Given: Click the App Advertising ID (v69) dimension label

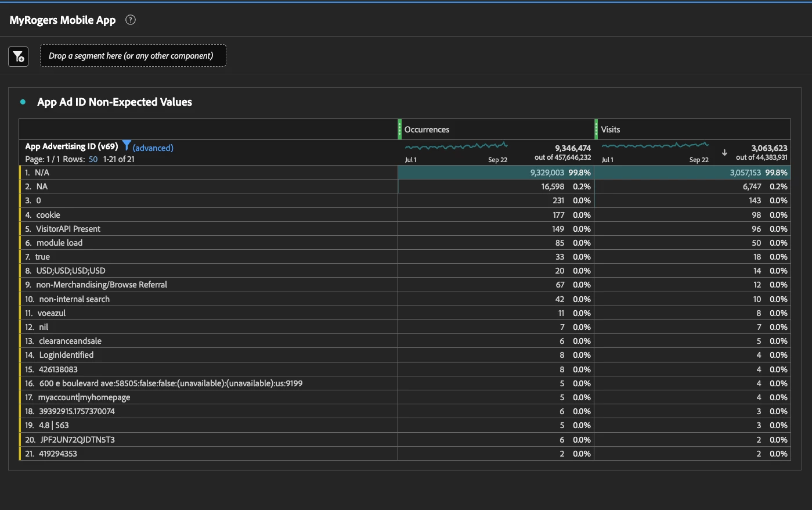Looking at the screenshot, I should point(71,146).
